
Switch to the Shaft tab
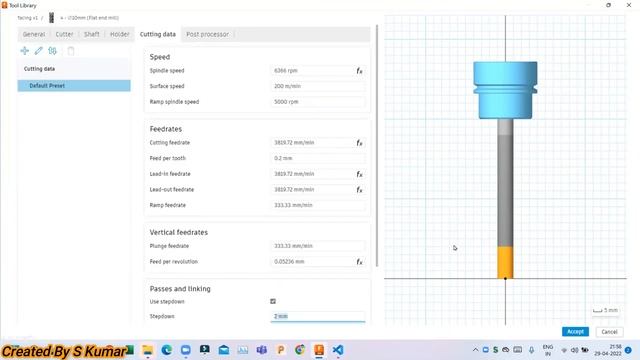coord(91,34)
